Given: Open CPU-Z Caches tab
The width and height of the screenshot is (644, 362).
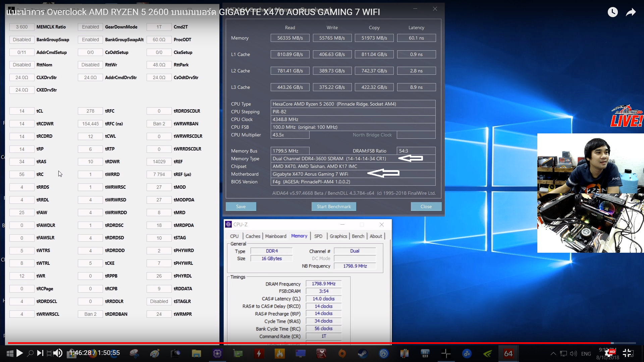Looking at the screenshot, I should [253, 236].
